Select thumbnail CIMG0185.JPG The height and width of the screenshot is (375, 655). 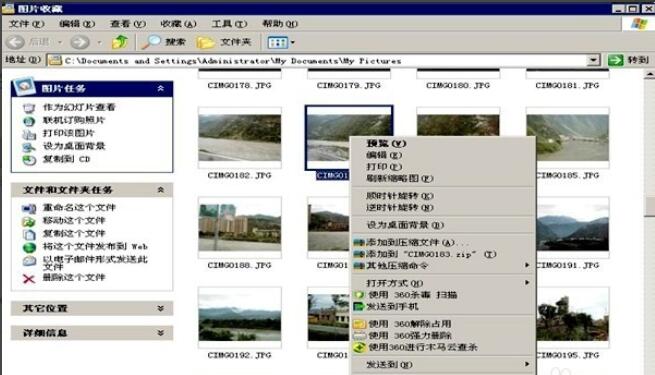(568, 138)
